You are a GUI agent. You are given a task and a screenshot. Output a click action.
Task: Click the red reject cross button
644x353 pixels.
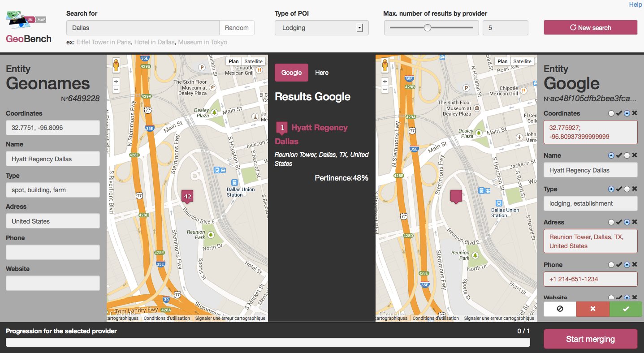pyautogui.click(x=592, y=309)
